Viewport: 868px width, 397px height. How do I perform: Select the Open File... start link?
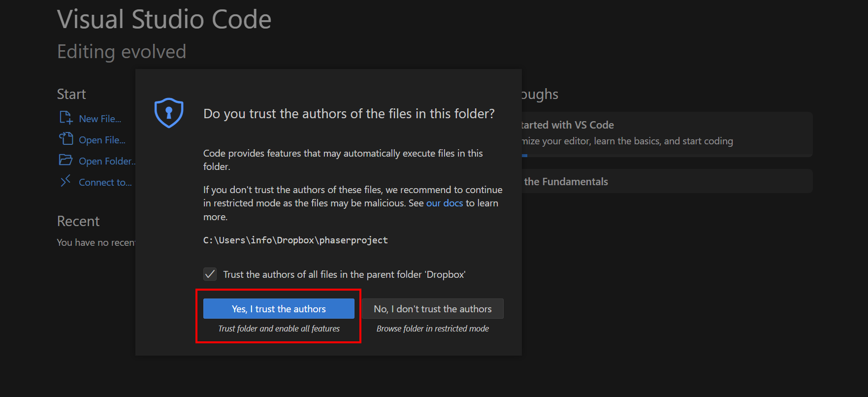coord(102,140)
